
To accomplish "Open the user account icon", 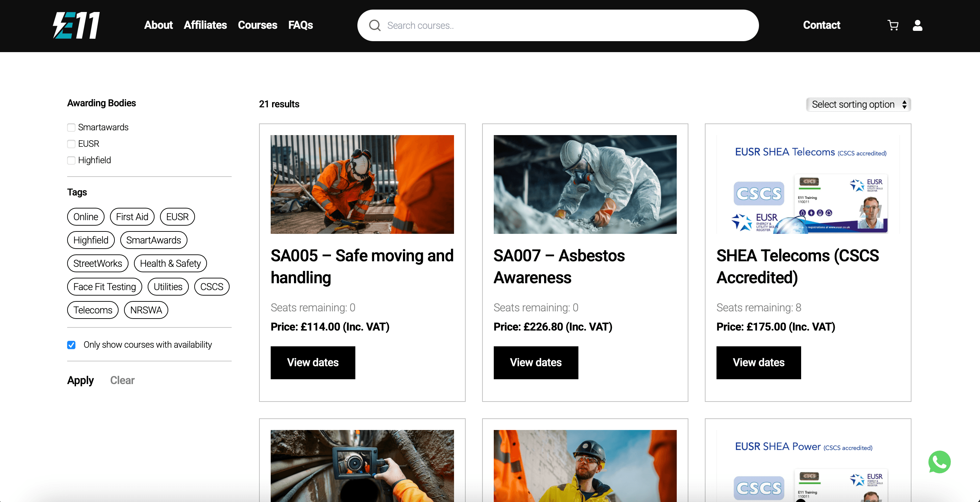I will [918, 25].
